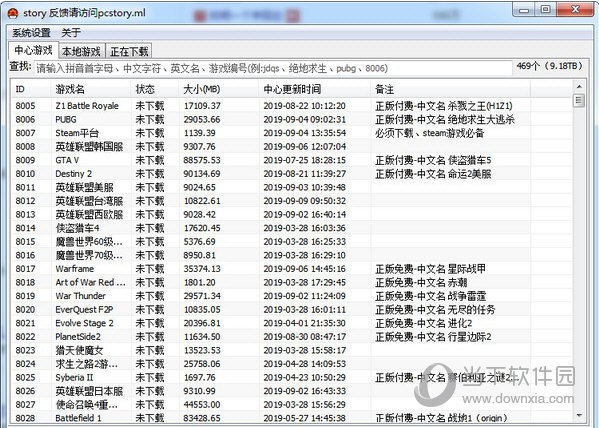The image size is (599, 428).
Task: Select the 英雄联盟西欧服 row
Action: pyautogui.click(x=292, y=214)
